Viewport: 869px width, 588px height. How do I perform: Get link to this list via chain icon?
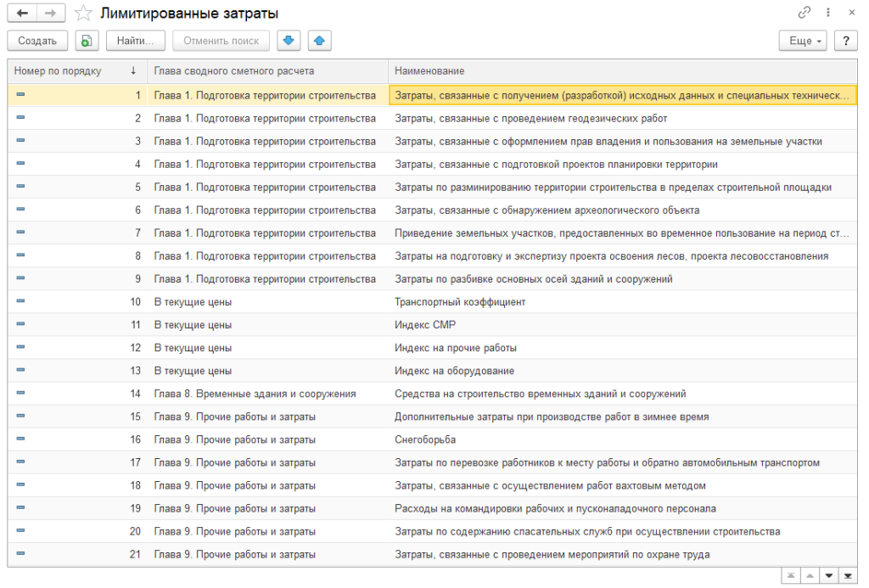(x=805, y=14)
